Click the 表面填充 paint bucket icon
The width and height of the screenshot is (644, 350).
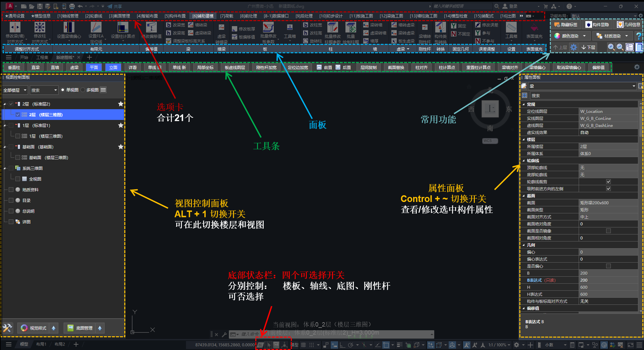pyautogui.click(x=534, y=27)
